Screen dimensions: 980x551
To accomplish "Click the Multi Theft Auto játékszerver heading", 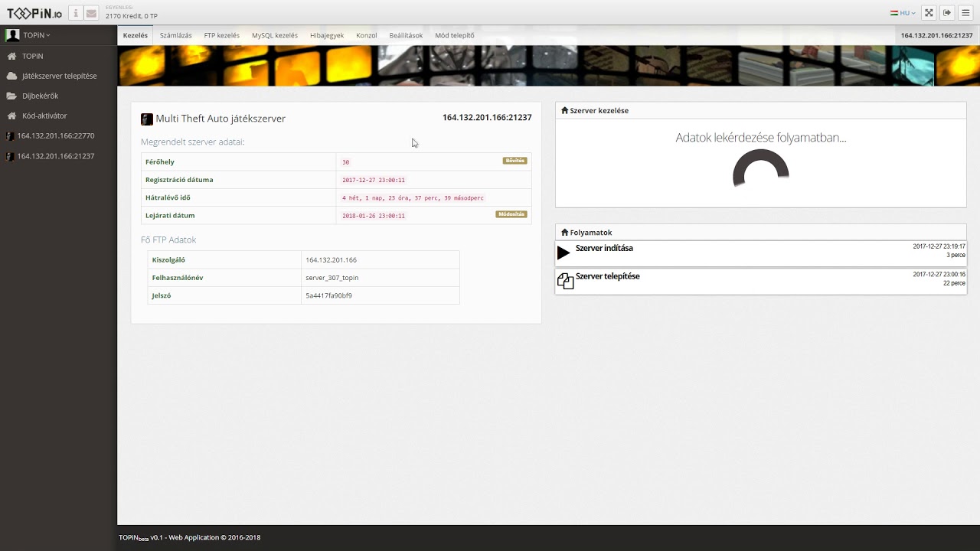I will pyautogui.click(x=220, y=119).
